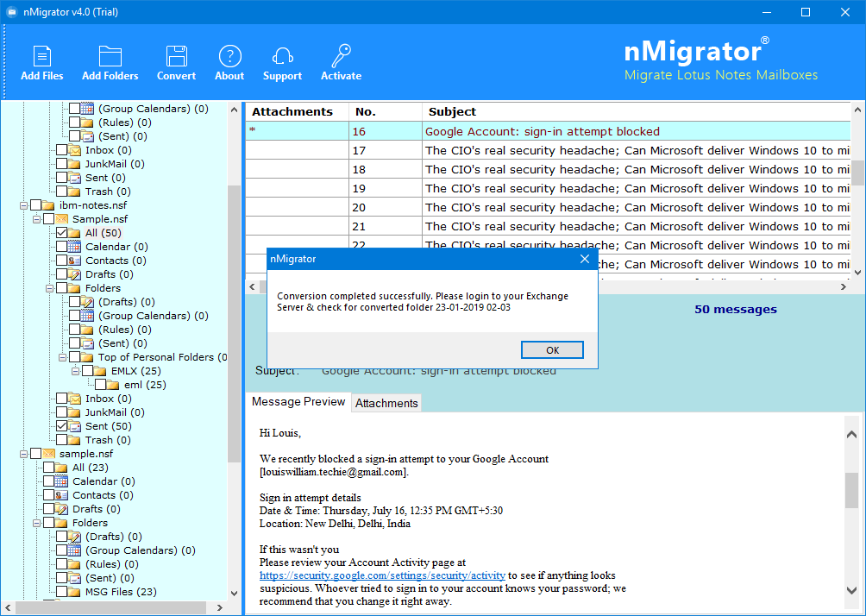Uncheck the Sent (50) checkbox
Image resolution: width=866 pixels, height=616 pixels.
click(x=62, y=426)
